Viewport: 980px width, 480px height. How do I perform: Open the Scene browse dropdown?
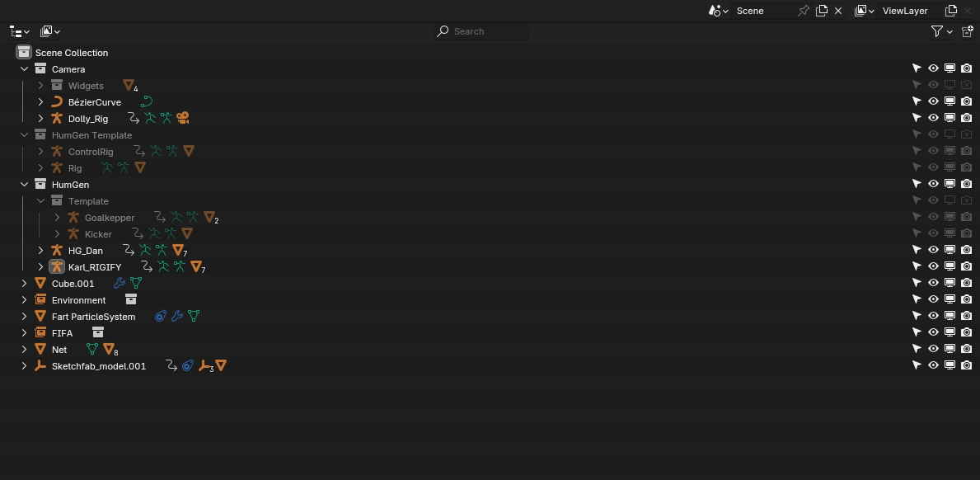716,11
